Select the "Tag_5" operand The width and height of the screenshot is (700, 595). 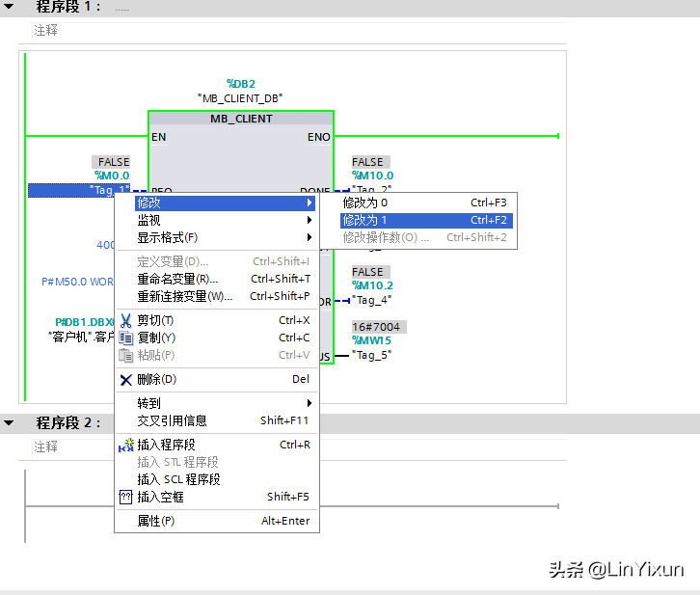371,355
